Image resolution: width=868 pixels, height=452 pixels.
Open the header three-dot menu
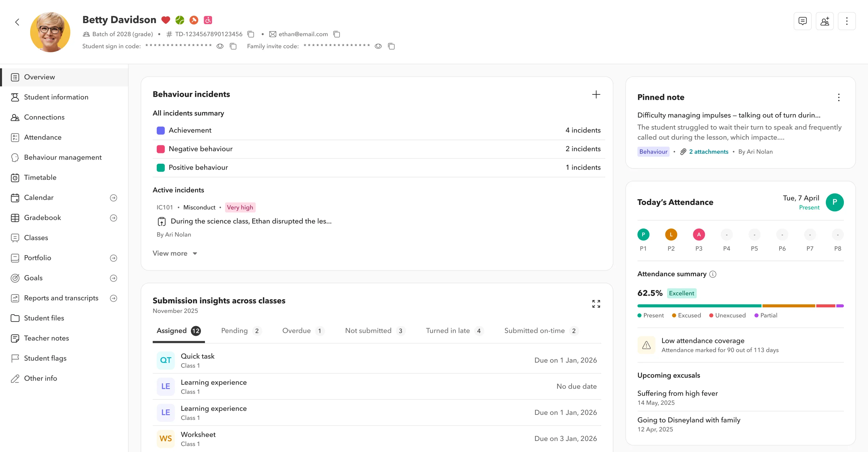point(847,21)
